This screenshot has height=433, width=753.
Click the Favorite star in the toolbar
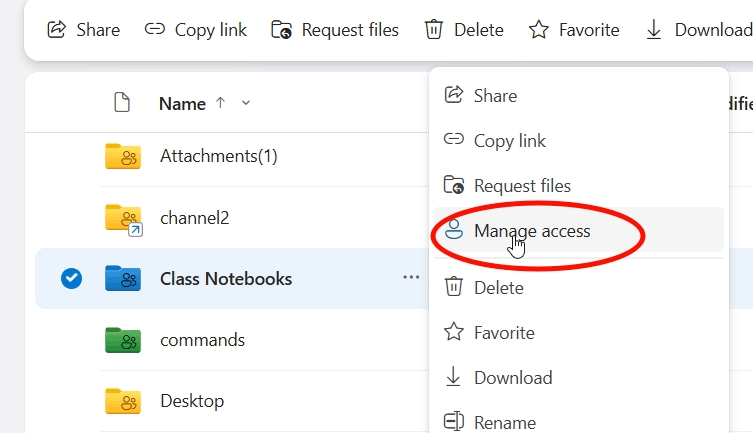click(539, 30)
